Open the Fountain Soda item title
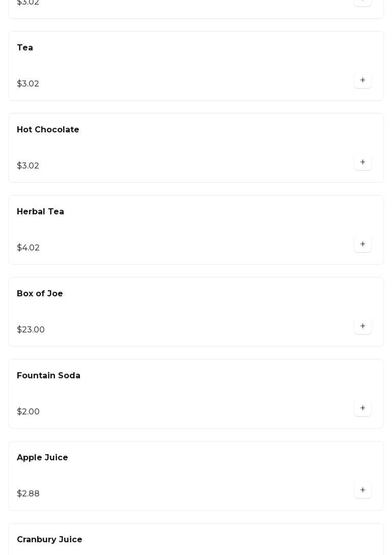Screen dimensions: 392x555 pos(48,375)
